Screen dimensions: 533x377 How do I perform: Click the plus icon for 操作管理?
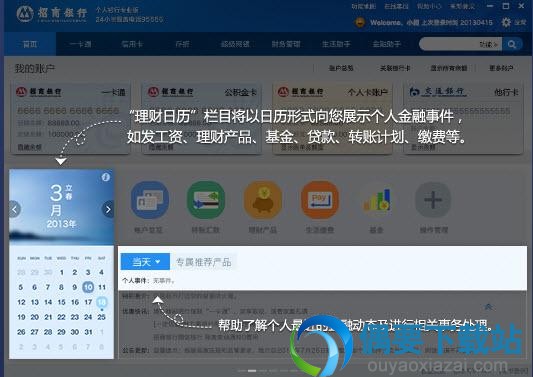coord(433,200)
